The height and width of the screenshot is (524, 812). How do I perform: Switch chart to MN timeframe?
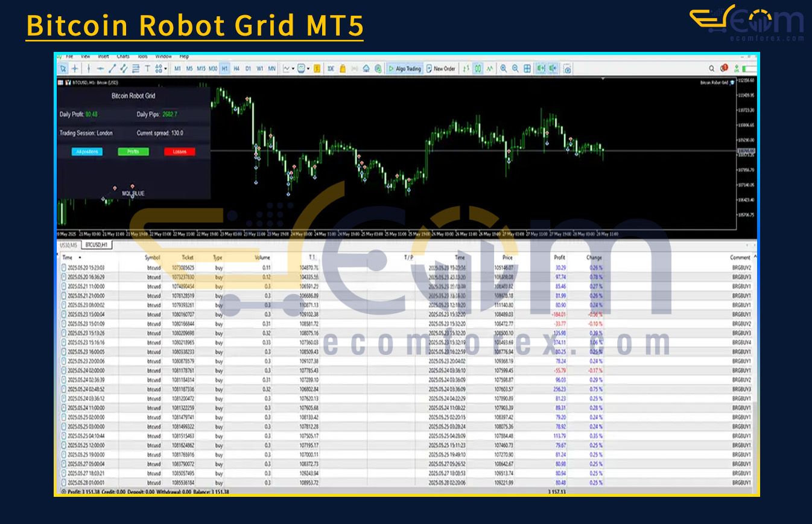click(x=271, y=69)
